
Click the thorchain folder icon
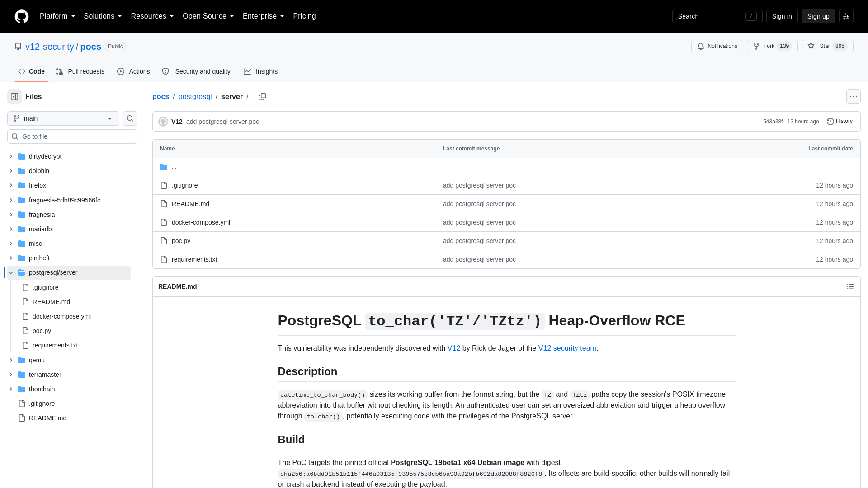[22, 389]
